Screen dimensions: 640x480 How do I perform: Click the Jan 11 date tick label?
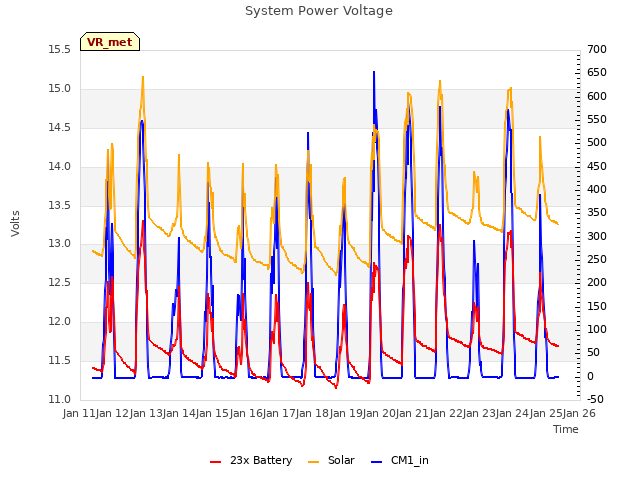tap(79, 413)
